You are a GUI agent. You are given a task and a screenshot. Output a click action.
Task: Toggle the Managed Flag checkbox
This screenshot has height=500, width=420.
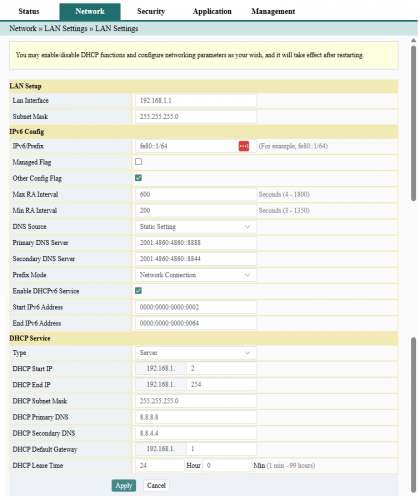click(138, 162)
